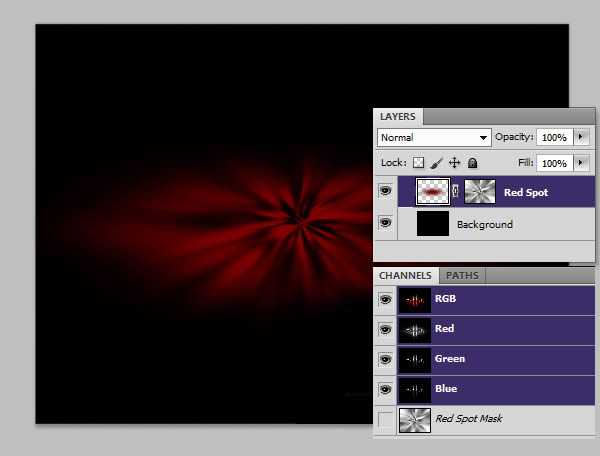This screenshot has width=600, height=456.
Task: Open the blend mode Normal dropdown
Action: pyautogui.click(x=434, y=137)
